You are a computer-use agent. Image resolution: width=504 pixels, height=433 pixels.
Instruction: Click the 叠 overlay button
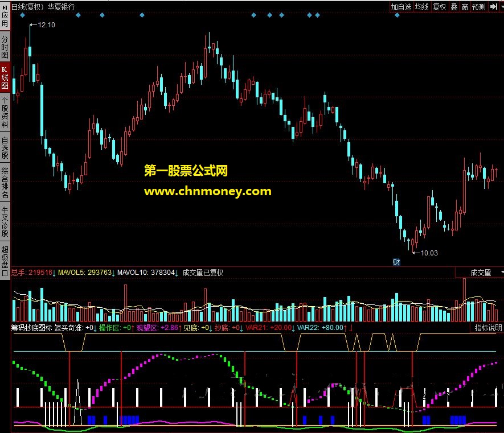pos(454,7)
